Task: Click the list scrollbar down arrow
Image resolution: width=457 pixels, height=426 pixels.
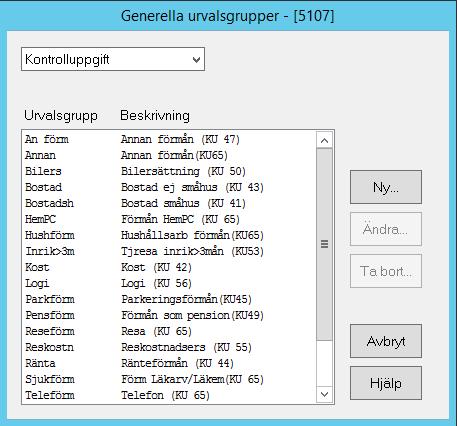Action: pos(324,395)
